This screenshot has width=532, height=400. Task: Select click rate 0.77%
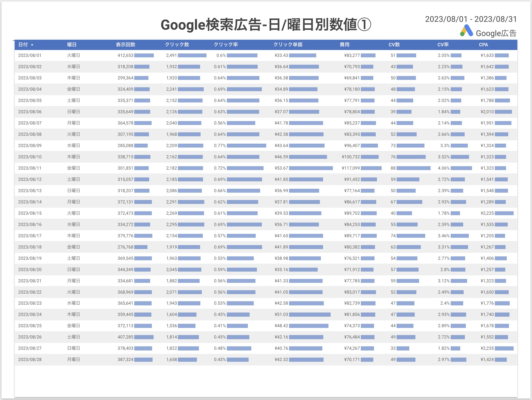(x=220, y=146)
